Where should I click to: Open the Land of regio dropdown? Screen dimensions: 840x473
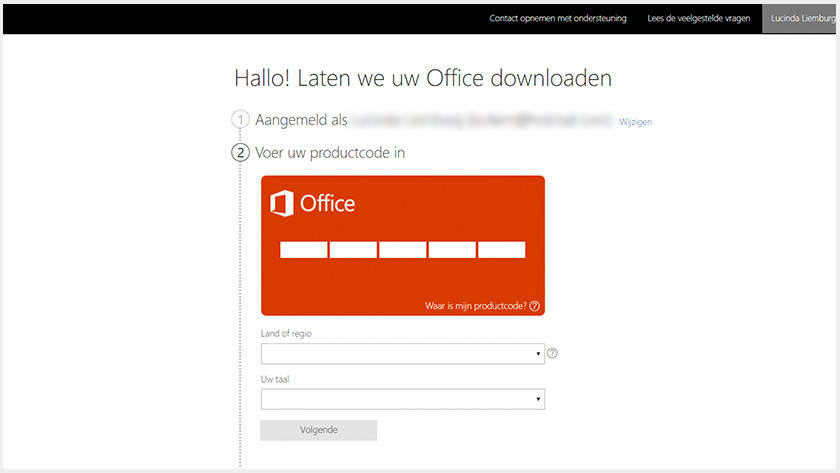click(402, 354)
